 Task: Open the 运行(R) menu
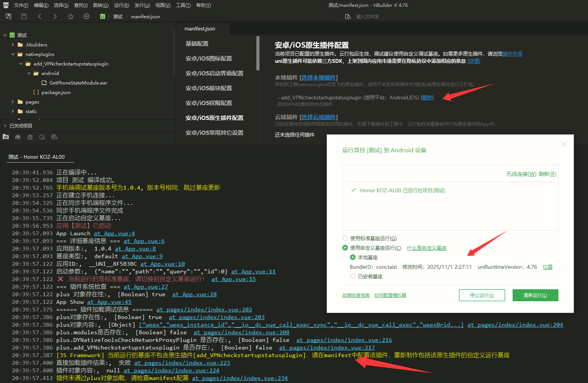tap(121, 5)
